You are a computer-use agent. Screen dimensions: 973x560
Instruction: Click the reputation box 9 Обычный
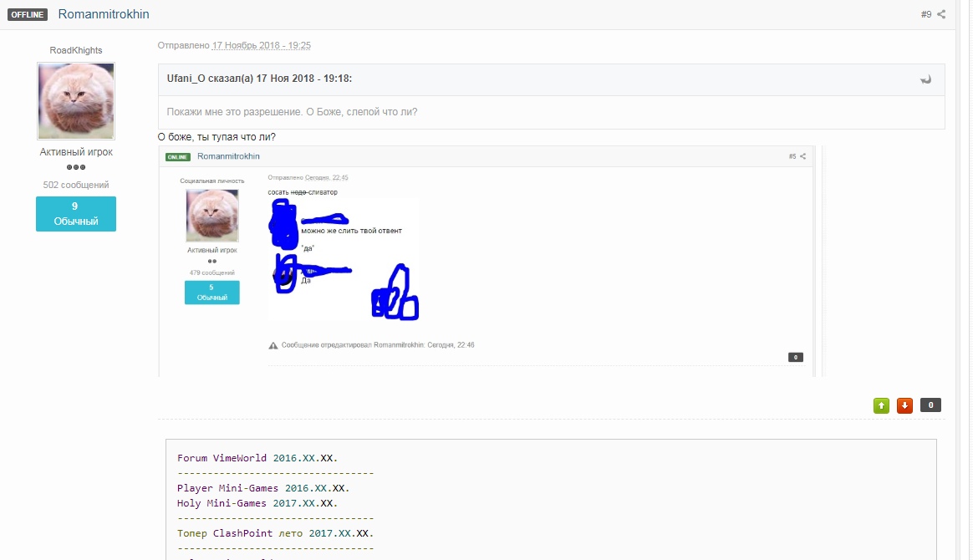tap(76, 214)
